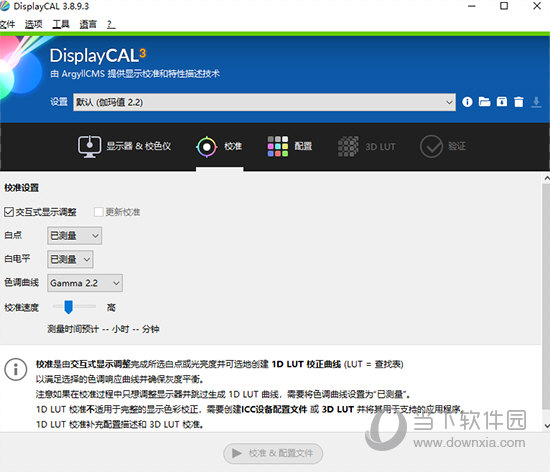550x472 pixels.
Task: Click the calibration ring icon
Action: [x=207, y=147]
